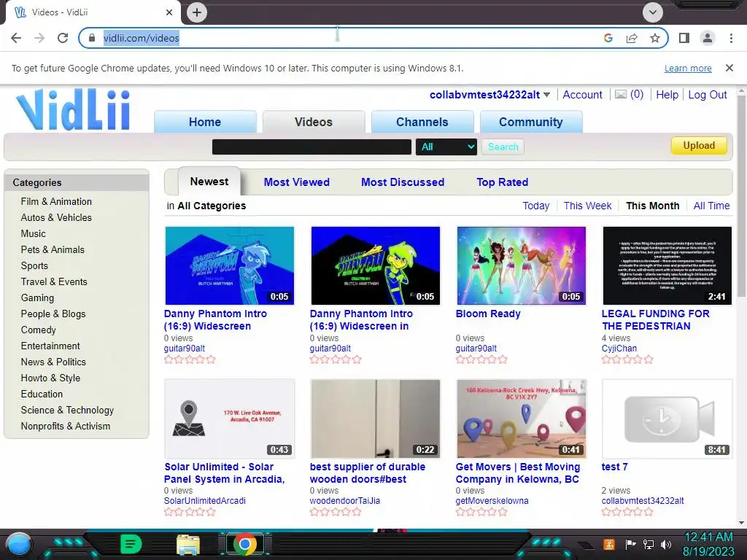Open the taskbar clock showing 12:41 AM
The height and width of the screenshot is (560, 747).
click(708, 544)
